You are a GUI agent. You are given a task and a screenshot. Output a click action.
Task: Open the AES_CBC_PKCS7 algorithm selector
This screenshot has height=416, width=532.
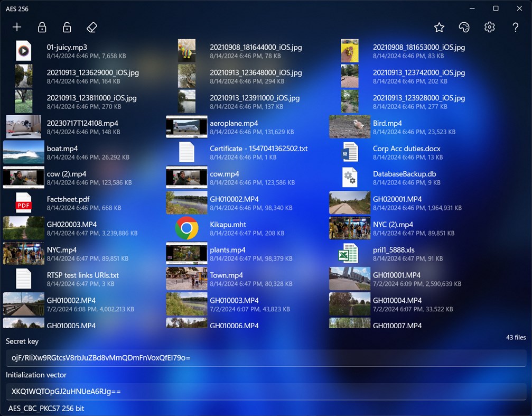click(x=45, y=408)
